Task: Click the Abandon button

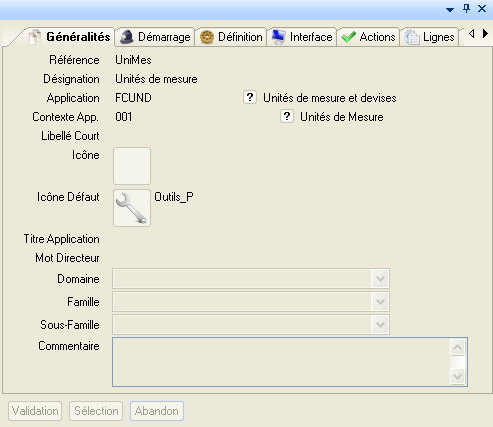Action: click(157, 411)
